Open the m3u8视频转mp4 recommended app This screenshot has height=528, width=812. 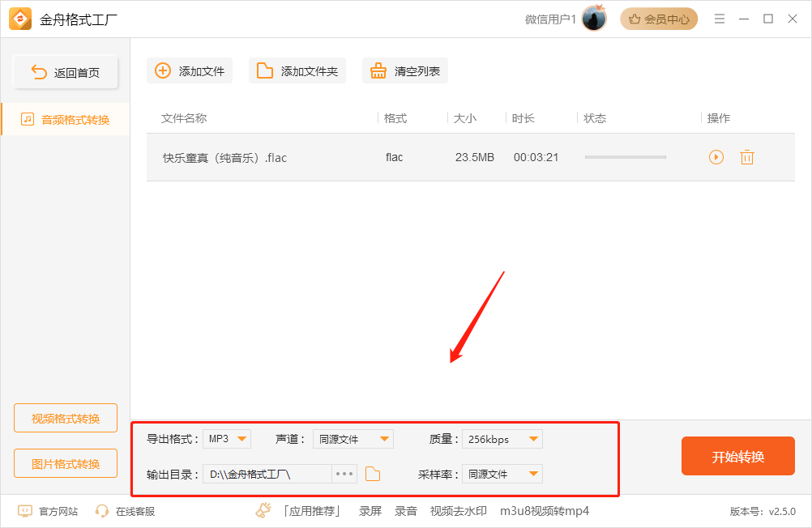coord(545,512)
